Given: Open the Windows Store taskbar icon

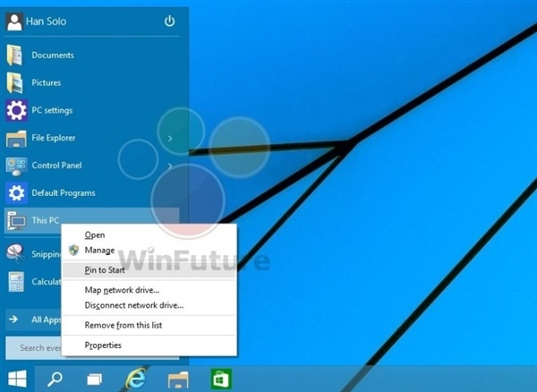Looking at the screenshot, I should 221,379.
